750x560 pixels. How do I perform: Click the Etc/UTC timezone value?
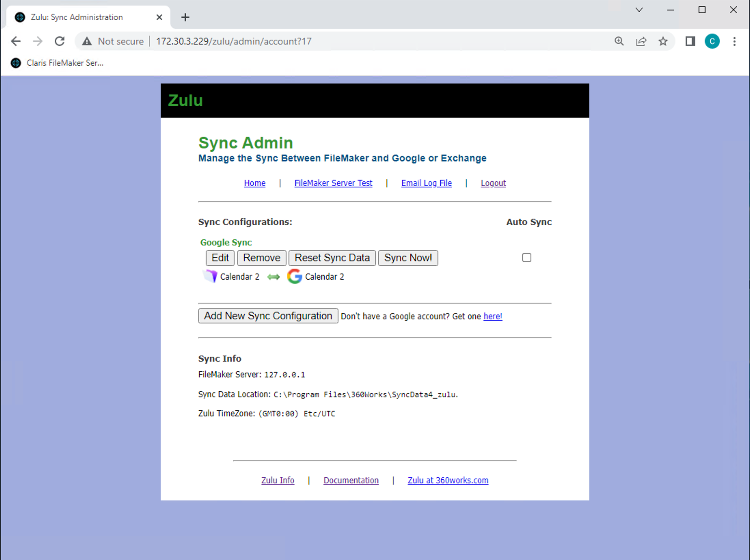coord(319,414)
